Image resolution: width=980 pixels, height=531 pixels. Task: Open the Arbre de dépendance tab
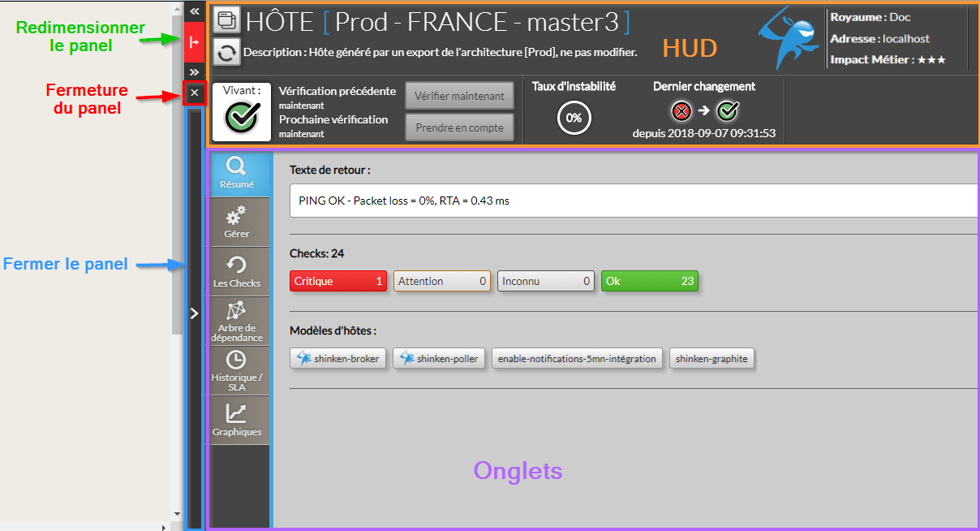click(x=237, y=322)
